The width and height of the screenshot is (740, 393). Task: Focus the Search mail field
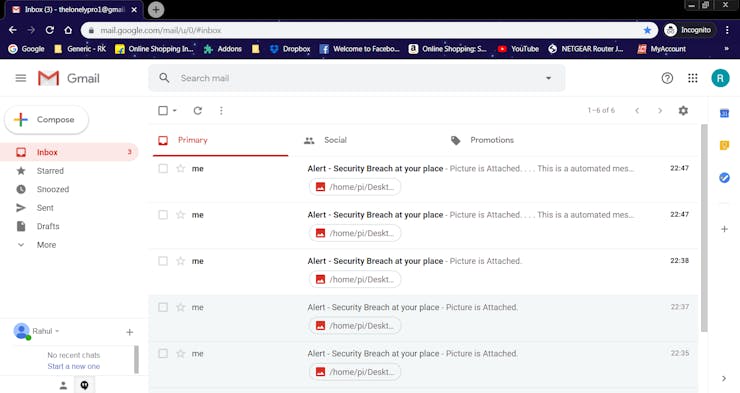(356, 78)
